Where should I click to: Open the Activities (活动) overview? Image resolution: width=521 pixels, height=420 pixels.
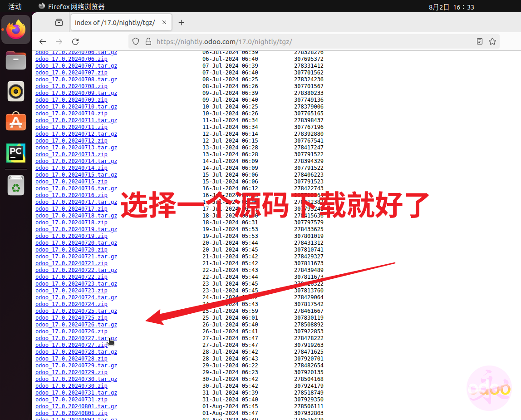coord(15,7)
